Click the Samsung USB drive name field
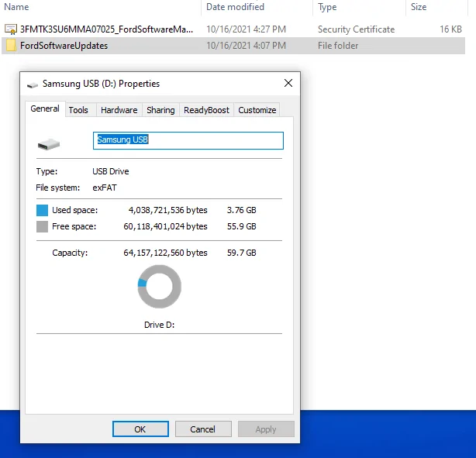This screenshot has height=458, width=476. click(188, 140)
